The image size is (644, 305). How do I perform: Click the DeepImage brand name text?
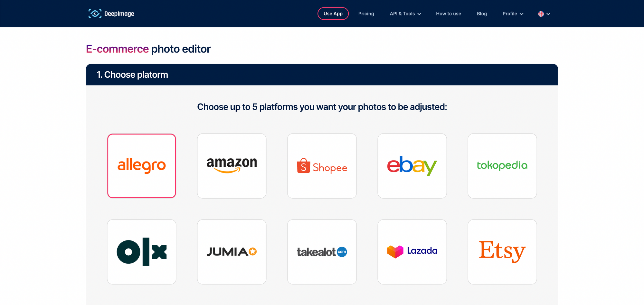click(x=119, y=14)
